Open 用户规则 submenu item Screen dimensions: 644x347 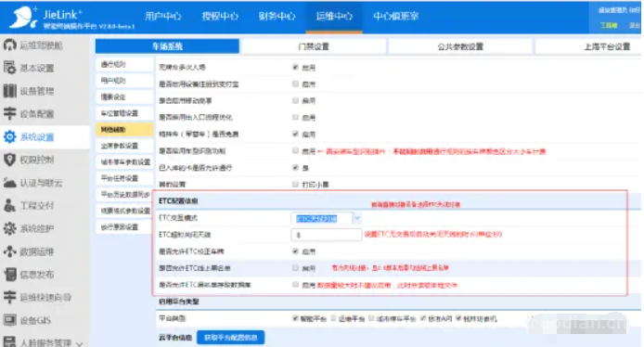[124, 81]
